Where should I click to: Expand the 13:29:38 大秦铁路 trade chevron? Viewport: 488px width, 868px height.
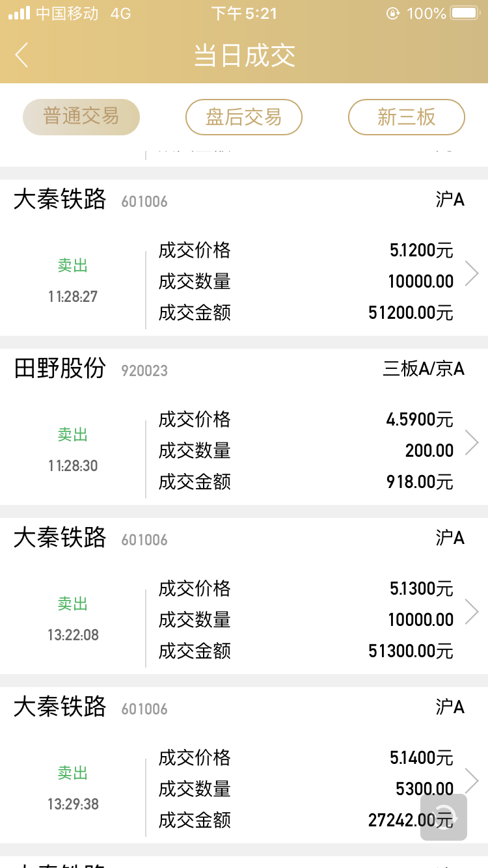pyautogui.click(x=472, y=780)
